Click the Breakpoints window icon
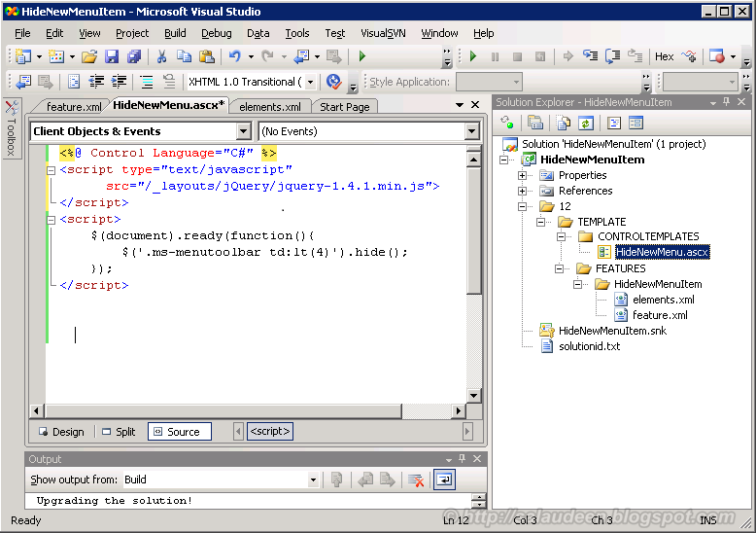 [717, 56]
